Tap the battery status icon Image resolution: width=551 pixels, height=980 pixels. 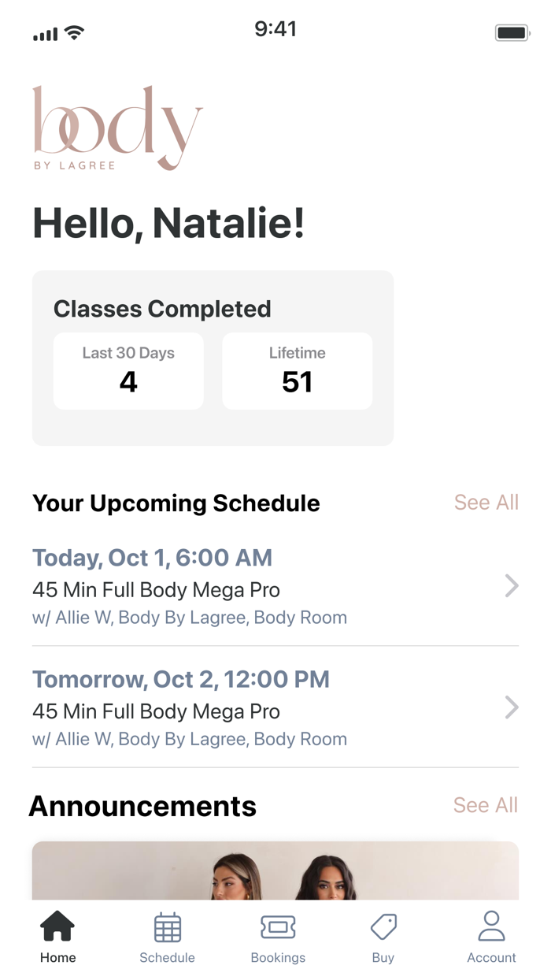[512, 32]
